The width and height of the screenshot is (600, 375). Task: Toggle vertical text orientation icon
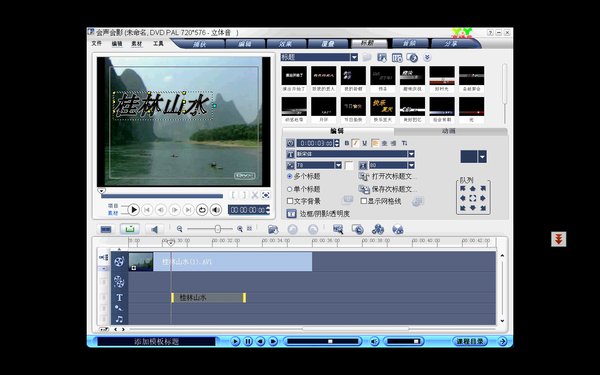(x=404, y=143)
